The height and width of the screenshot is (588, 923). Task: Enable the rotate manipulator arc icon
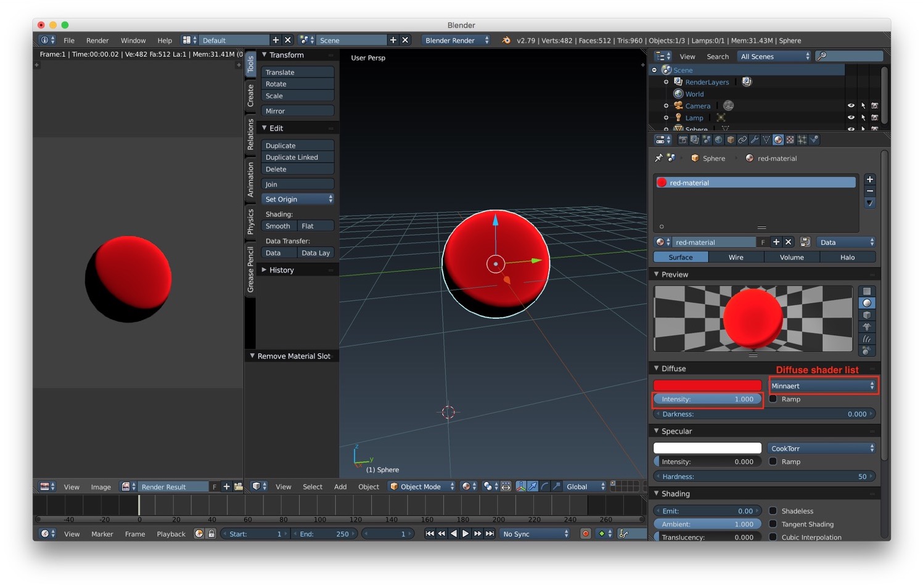point(545,486)
